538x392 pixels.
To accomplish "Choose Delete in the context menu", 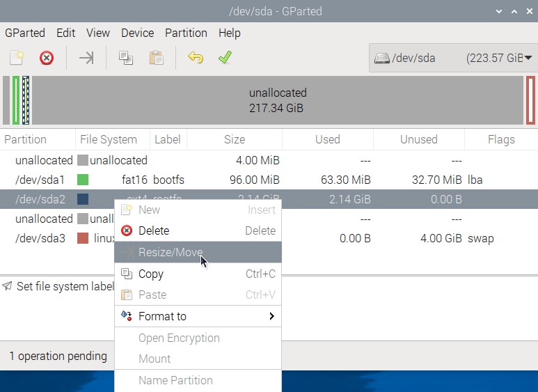I will (x=198, y=230).
